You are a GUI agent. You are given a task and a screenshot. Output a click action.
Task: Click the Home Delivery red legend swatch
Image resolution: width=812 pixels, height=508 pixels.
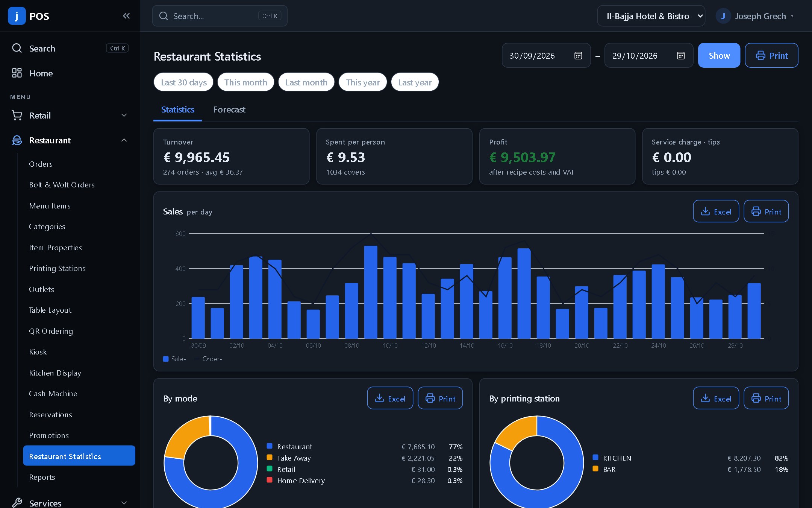pos(270,480)
